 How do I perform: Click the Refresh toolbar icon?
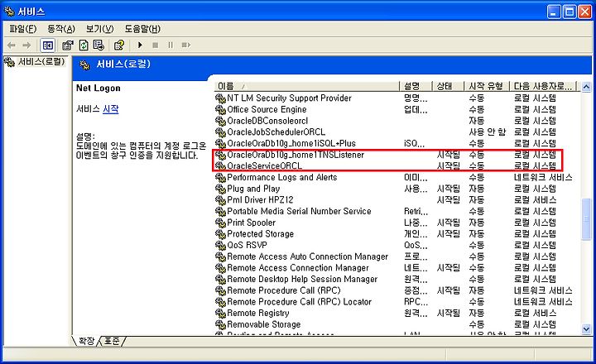coord(84,45)
